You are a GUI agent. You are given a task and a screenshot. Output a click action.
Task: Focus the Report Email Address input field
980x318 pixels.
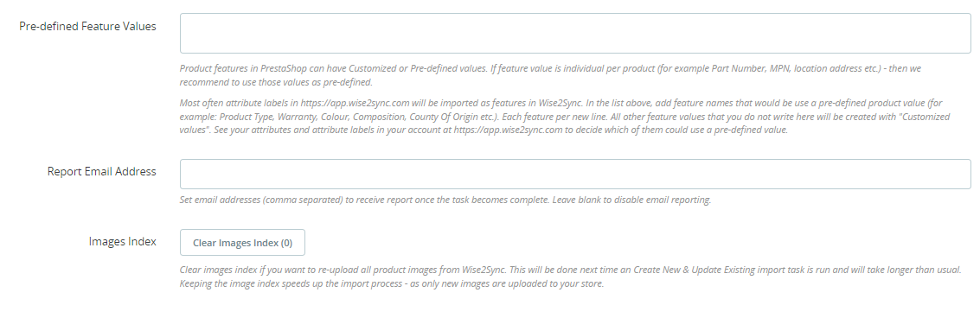coord(575,175)
